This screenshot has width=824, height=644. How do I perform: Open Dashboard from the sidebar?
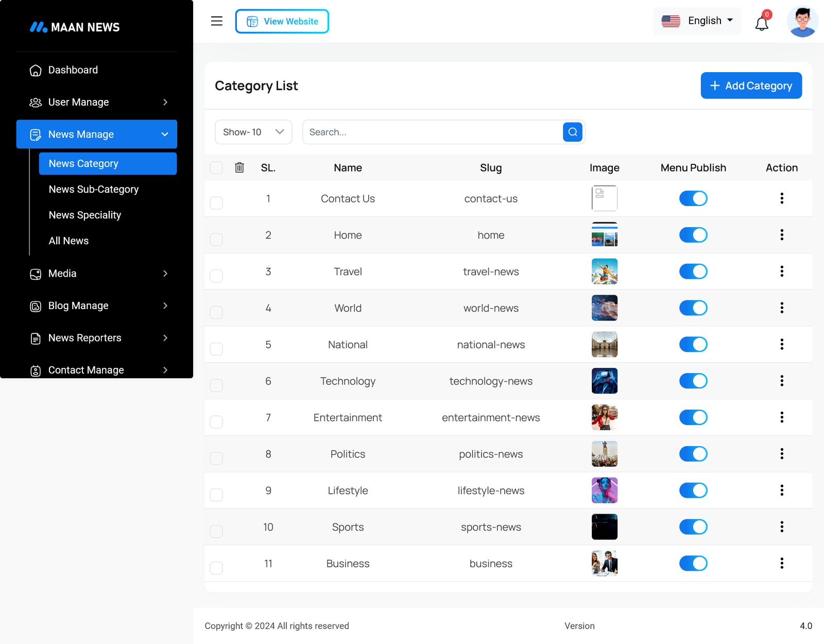coord(73,70)
